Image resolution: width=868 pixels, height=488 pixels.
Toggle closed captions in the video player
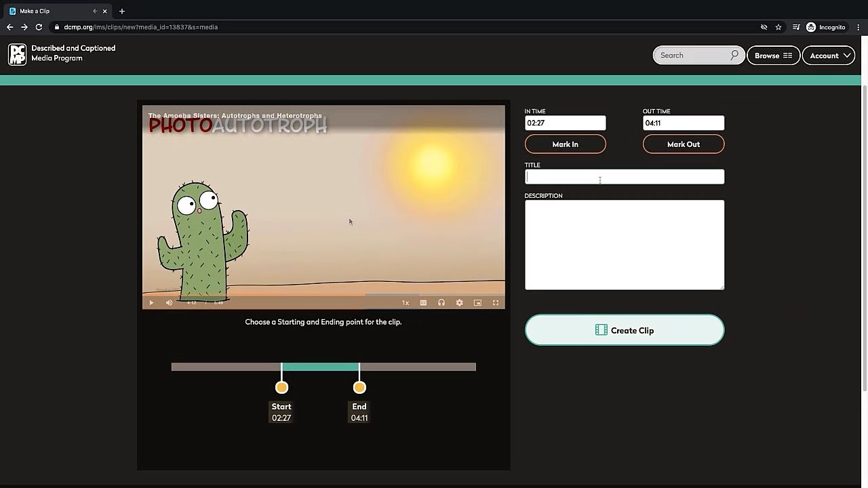(x=423, y=303)
